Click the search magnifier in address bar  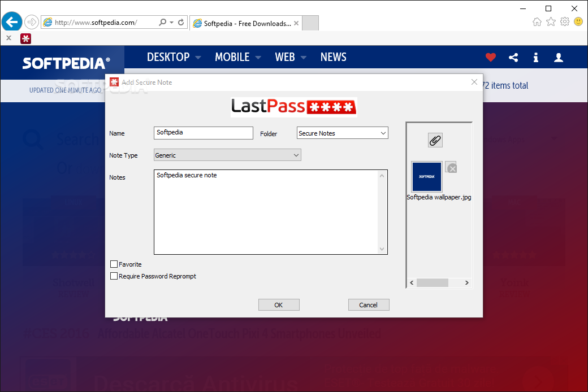pyautogui.click(x=162, y=22)
